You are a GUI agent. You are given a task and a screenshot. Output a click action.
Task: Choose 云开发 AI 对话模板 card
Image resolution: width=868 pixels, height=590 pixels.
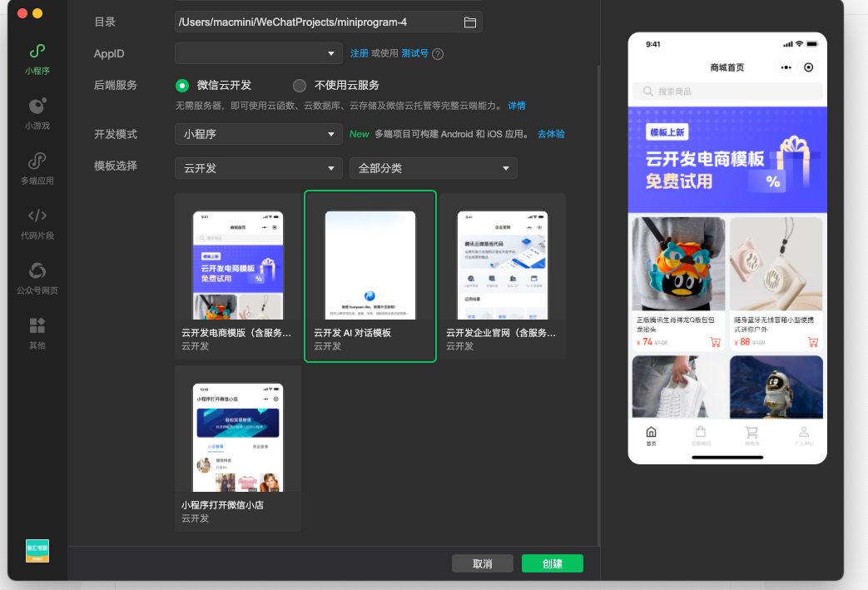click(x=370, y=276)
